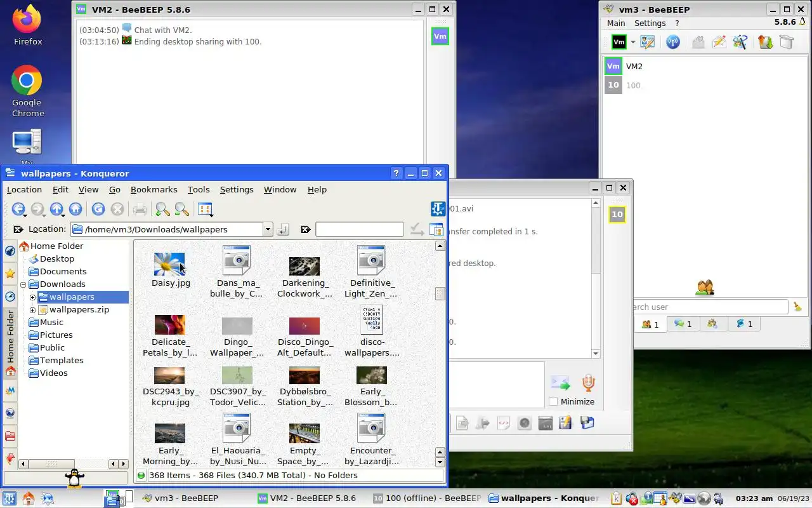Viewport: 812px width, 508px height.
Task: Click the trash bin icon in BeeBEEP toolbar
Action: 787,42
